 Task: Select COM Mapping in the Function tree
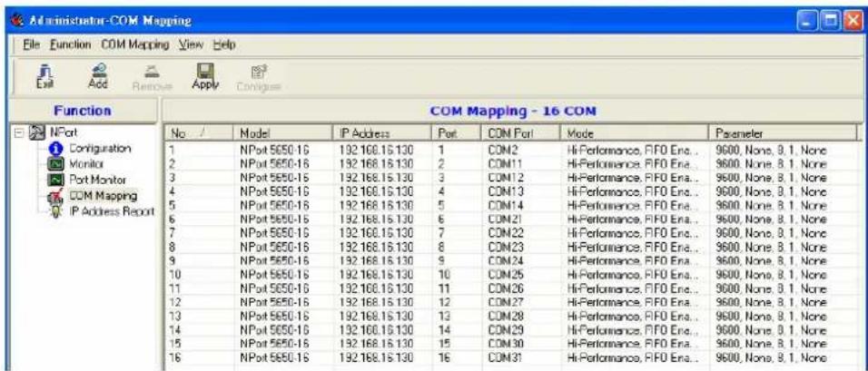click(103, 196)
